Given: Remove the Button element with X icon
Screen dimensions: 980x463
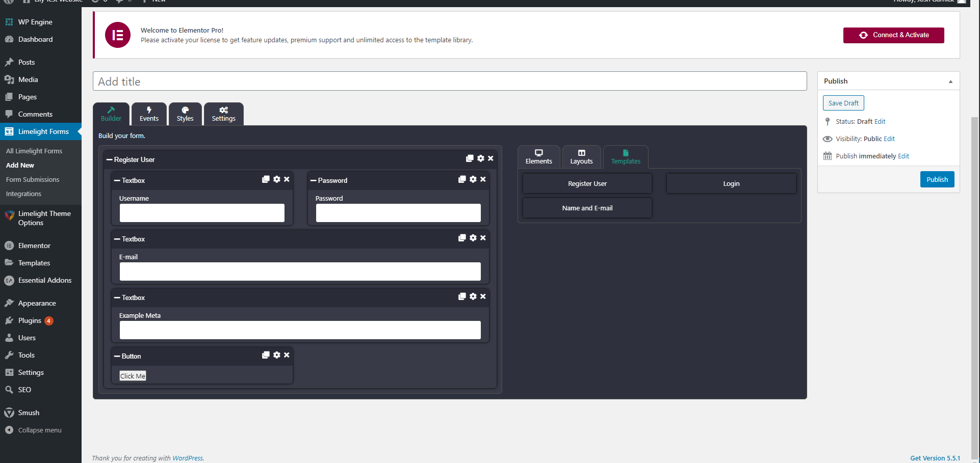Looking at the screenshot, I should [x=287, y=355].
